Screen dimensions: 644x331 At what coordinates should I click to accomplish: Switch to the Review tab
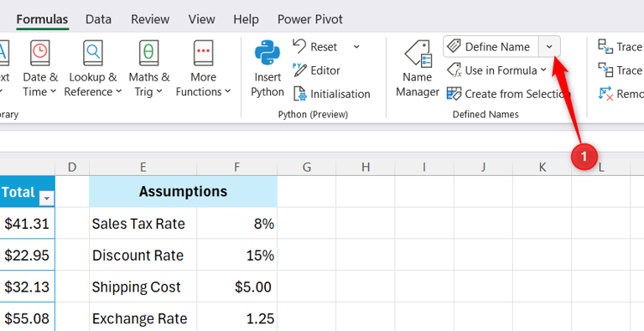tap(150, 19)
